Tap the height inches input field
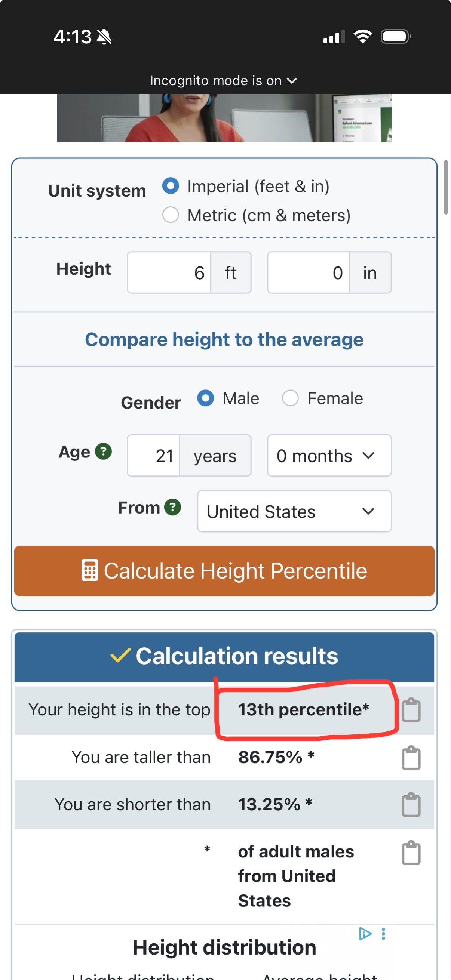The height and width of the screenshot is (980, 451). click(x=308, y=272)
